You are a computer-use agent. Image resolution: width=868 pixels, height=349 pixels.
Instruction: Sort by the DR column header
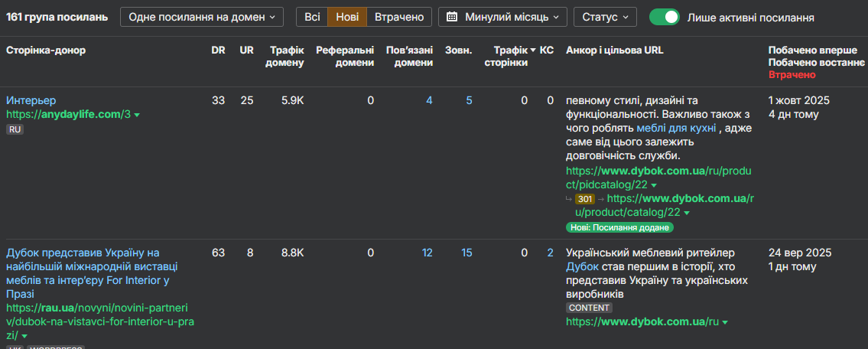[218, 51]
